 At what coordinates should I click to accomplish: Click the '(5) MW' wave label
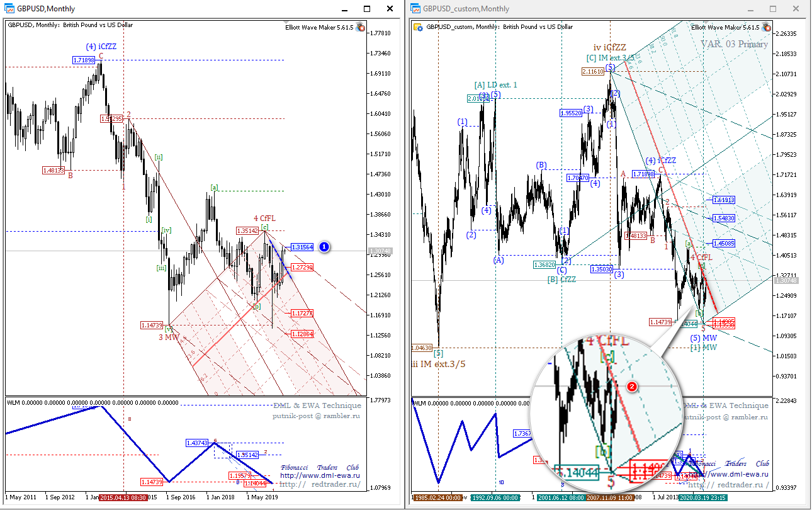click(x=704, y=338)
